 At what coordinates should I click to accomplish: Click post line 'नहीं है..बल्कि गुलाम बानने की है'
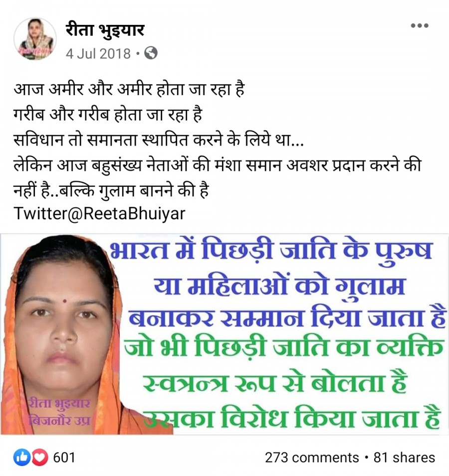(x=111, y=191)
